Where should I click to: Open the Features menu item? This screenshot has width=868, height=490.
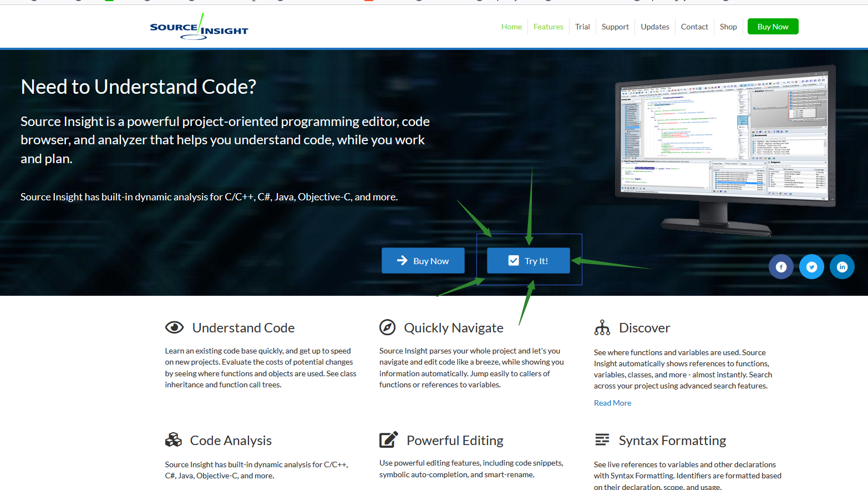548,27
